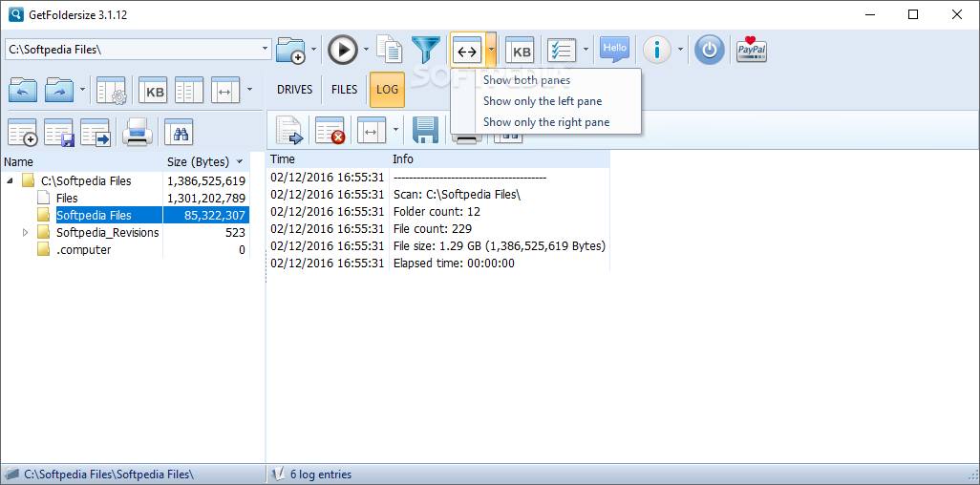
Task: Click the export list icon with blue arrow
Action: [x=96, y=132]
